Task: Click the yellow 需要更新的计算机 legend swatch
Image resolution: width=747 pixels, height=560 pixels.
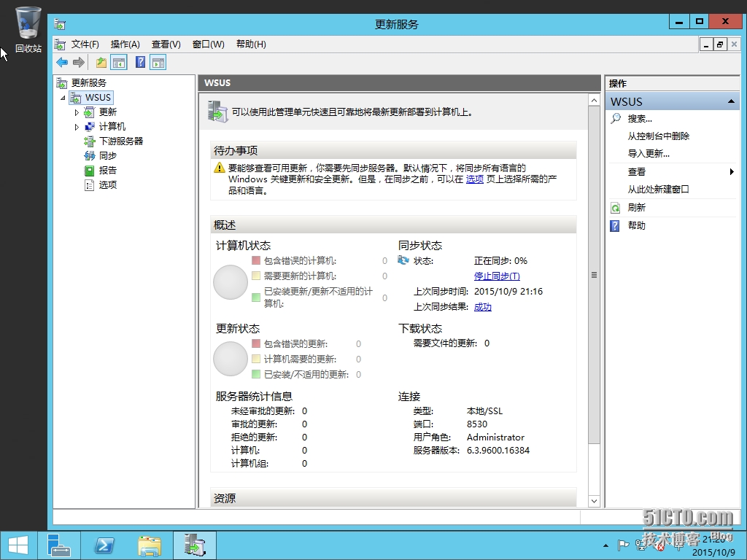Action: click(256, 276)
